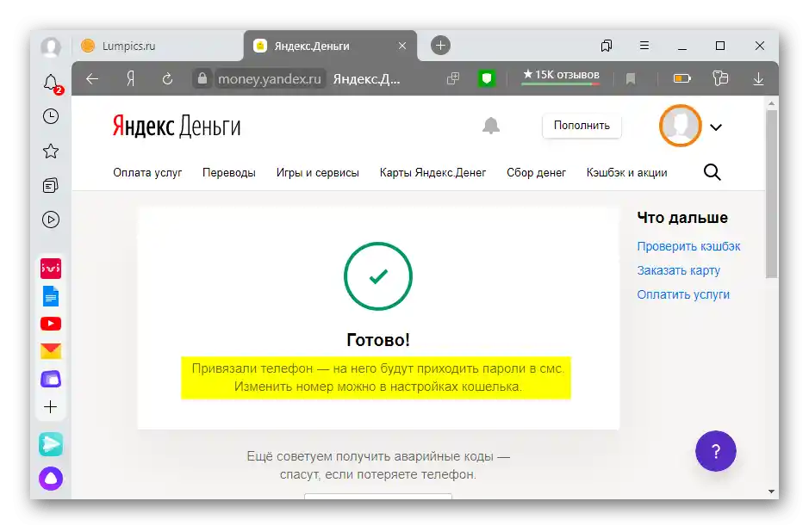Image resolution: width=809 pixels, height=532 pixels.
Task: Launch the ivi shortcut in sidebar
Action: [51, 269]
